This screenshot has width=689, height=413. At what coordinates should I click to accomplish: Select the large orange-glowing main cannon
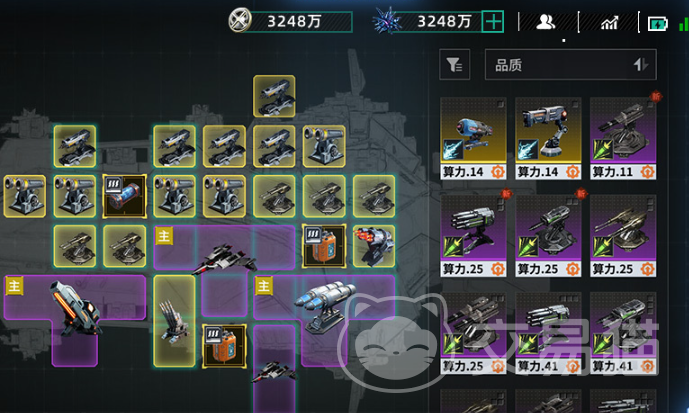point(76,308)
